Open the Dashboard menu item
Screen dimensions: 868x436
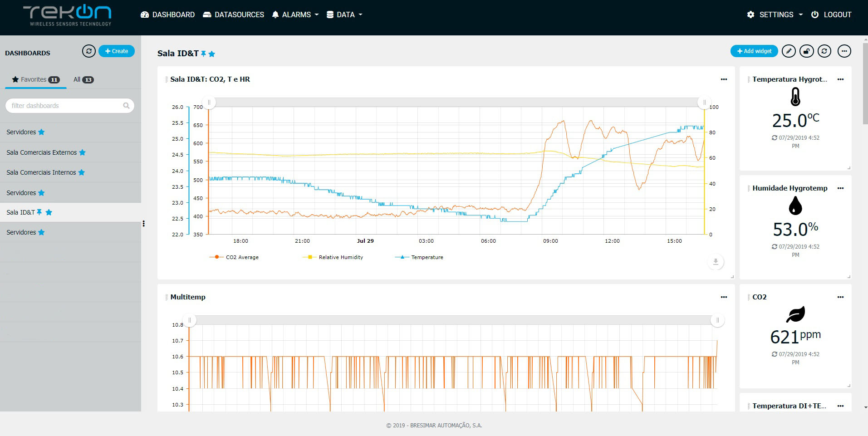point(167,15)
